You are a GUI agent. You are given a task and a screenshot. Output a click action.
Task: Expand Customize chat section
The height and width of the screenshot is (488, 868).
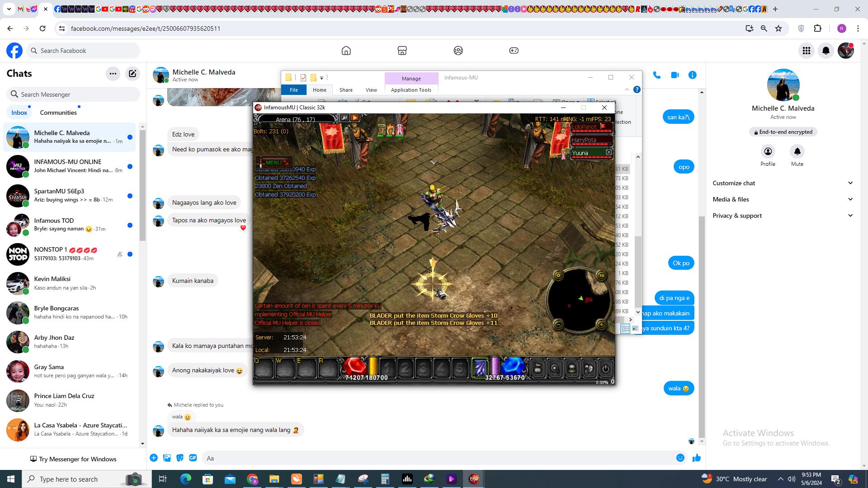tap(783, 183)
